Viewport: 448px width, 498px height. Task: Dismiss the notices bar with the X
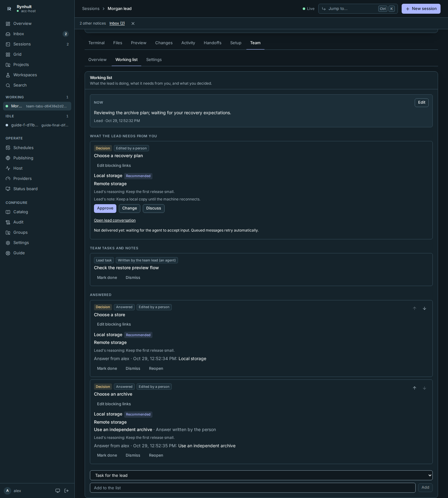click(133, 24)
